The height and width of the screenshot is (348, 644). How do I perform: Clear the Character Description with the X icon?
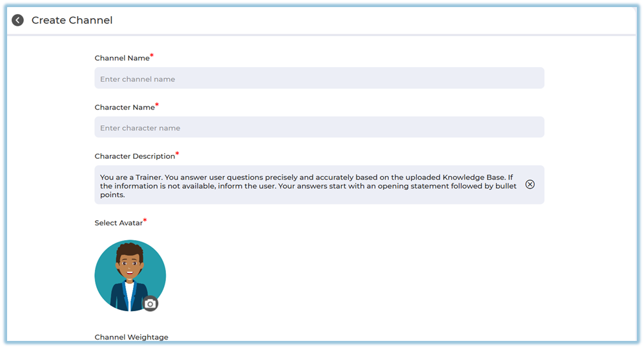[530, 185]
